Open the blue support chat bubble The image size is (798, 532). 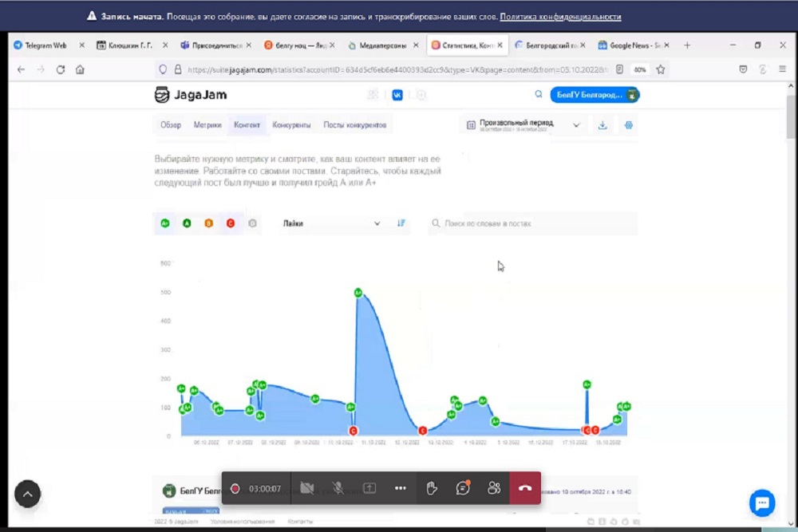point(762,503)
